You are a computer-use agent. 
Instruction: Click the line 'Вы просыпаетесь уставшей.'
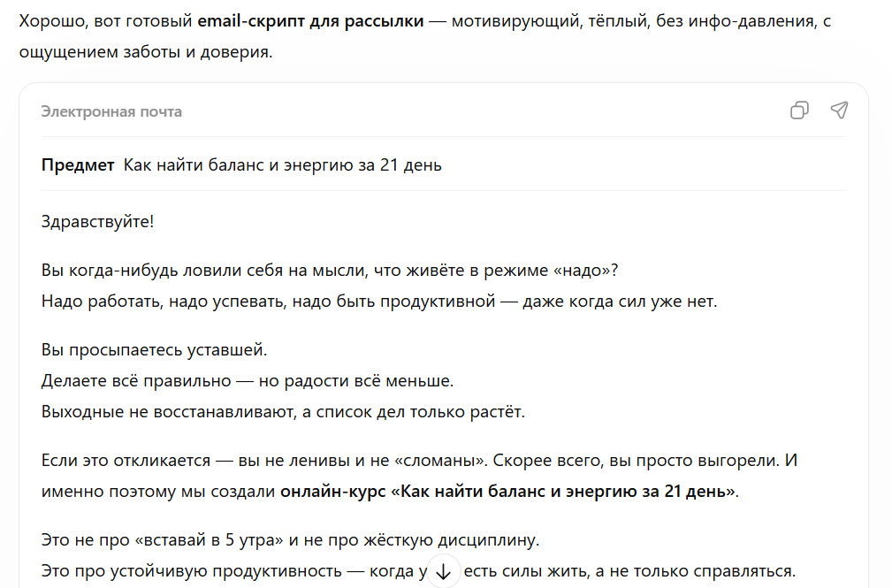point(154,350)
